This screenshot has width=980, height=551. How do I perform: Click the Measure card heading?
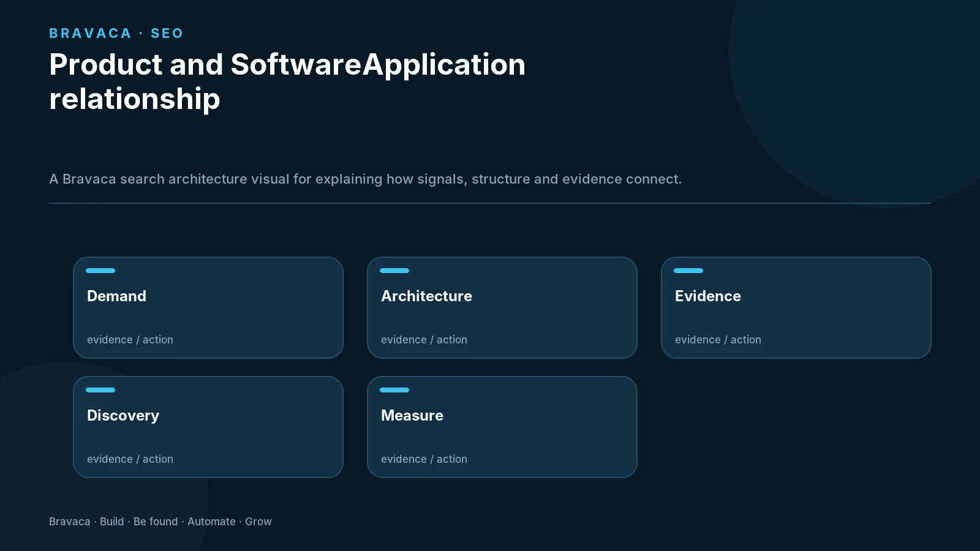[412, 416]
